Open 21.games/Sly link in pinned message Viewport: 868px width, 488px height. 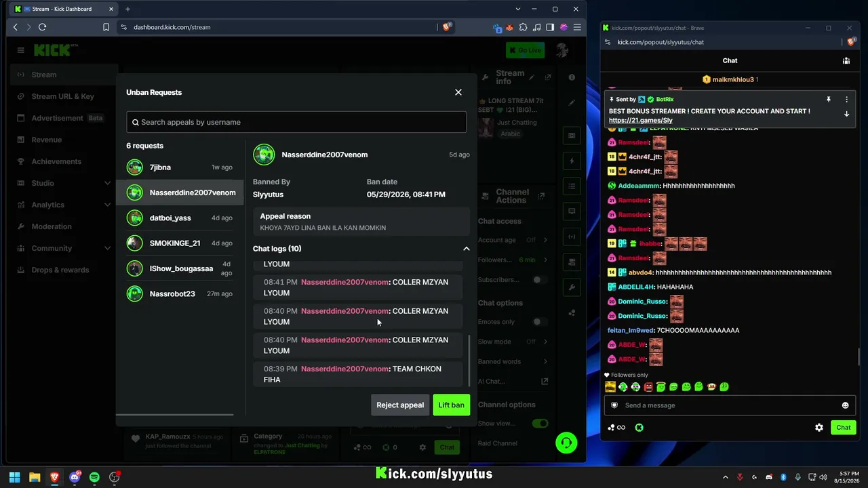[x=641, y=121]
